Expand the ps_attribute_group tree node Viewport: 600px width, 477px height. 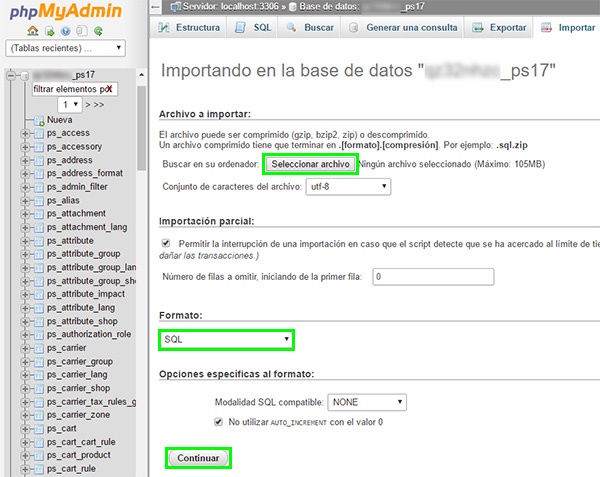click(25, 255)
